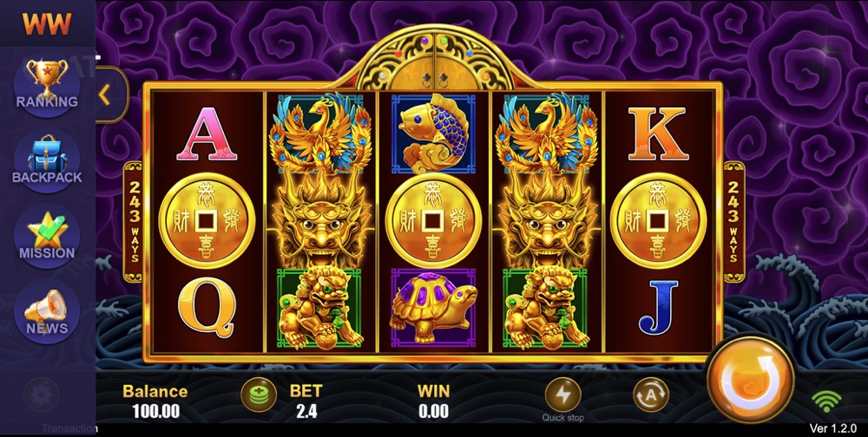Image resolution: width=868 pixels, height=437 pixels.
Task: Open the Transaction link
Action: pyautogui.click(x=69, y=427)
